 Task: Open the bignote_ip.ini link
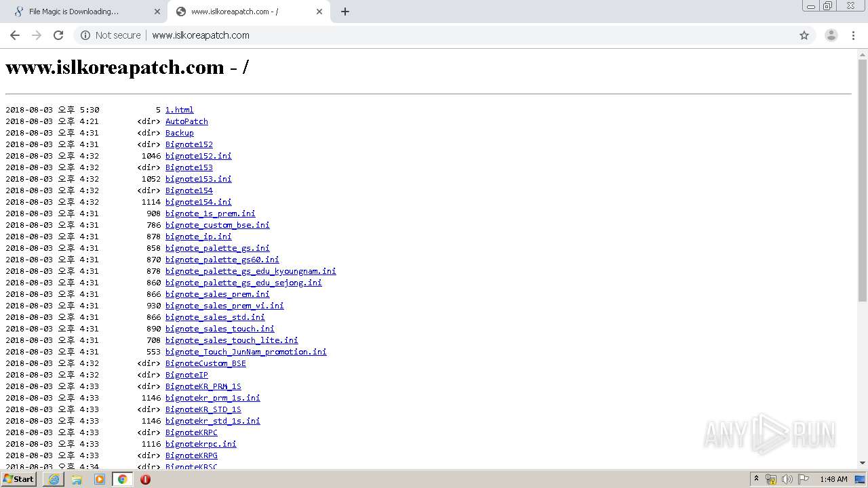[199, 237]
